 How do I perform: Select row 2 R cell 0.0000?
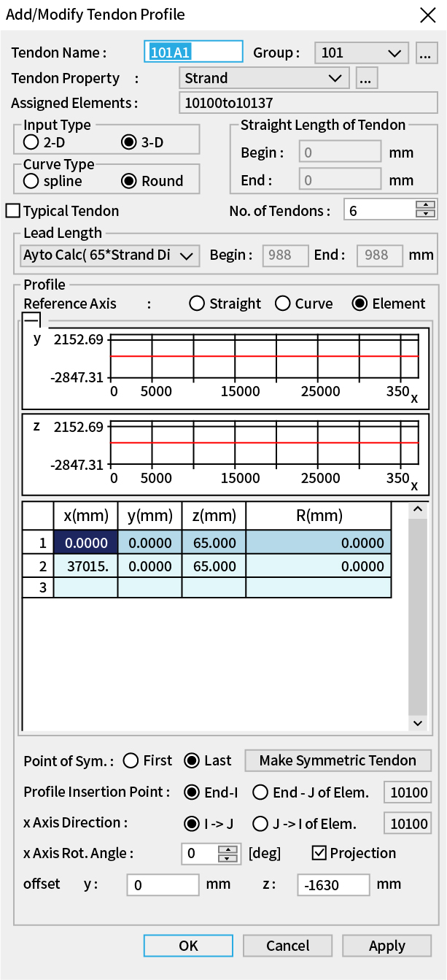tap(319, 566)
